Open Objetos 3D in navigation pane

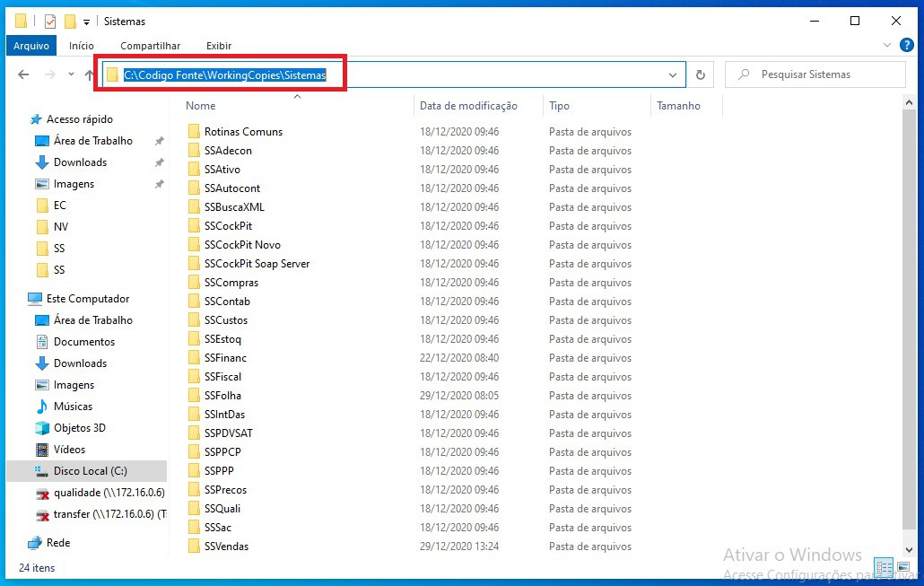click(79, 428)
